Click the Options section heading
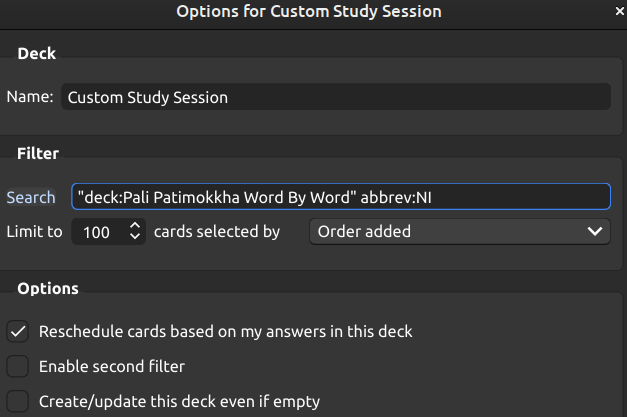This screenshot has height=417, width=627. tap(47, 288)
